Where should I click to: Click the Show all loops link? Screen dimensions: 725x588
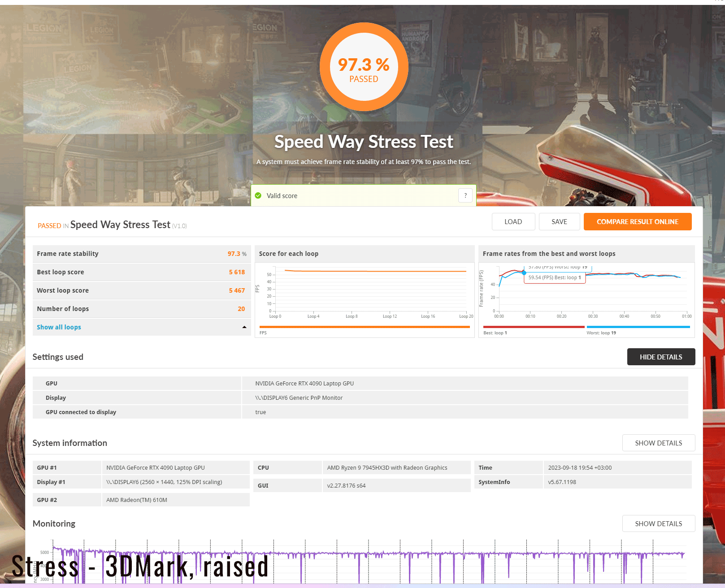click(x=59, y=327)
